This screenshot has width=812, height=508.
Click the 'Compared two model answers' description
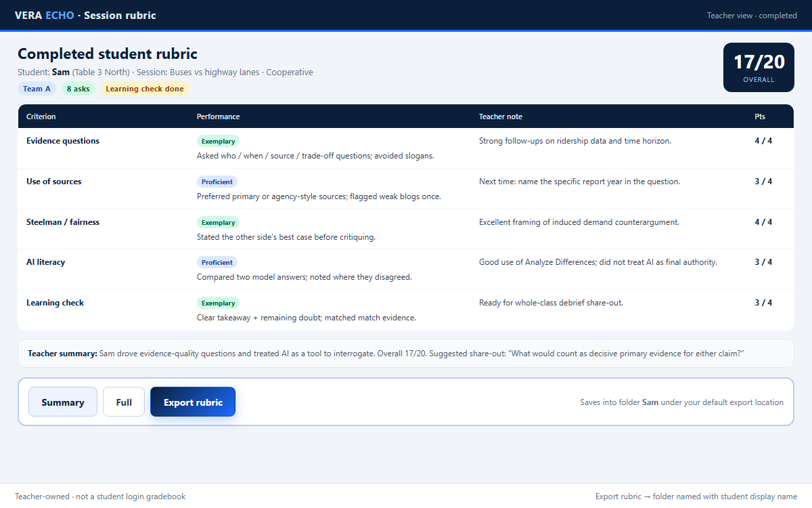304,277
